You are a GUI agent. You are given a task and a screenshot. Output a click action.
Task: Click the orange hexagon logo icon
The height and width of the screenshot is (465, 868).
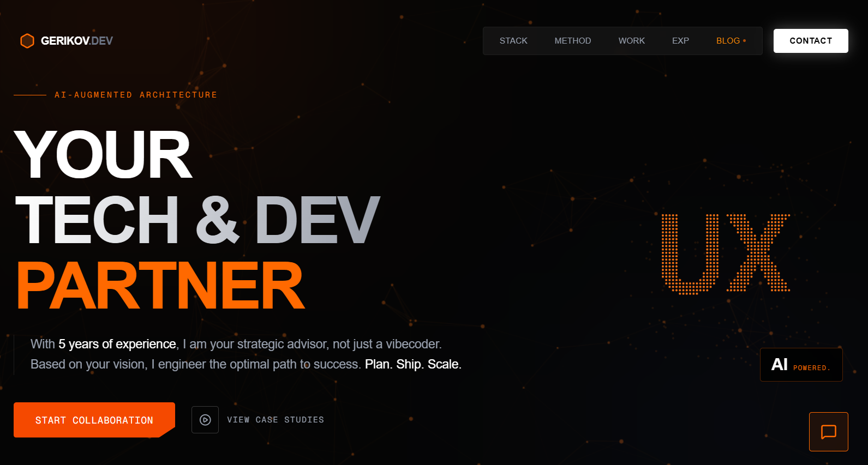pyautogui.click(x=27, y=41)
